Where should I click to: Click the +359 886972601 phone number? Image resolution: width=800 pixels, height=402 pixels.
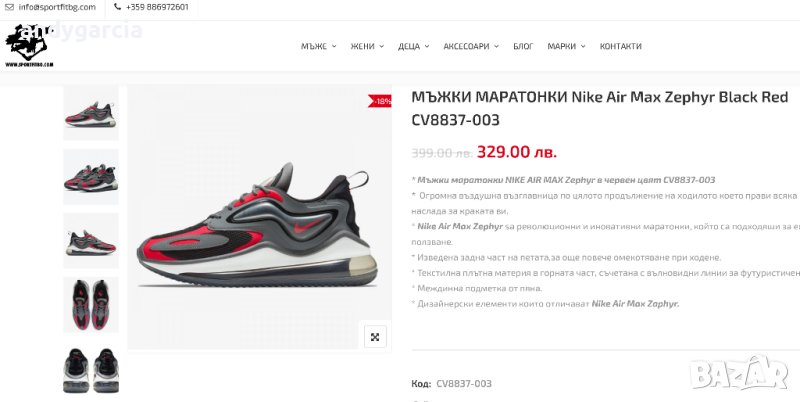click(156, 7)
